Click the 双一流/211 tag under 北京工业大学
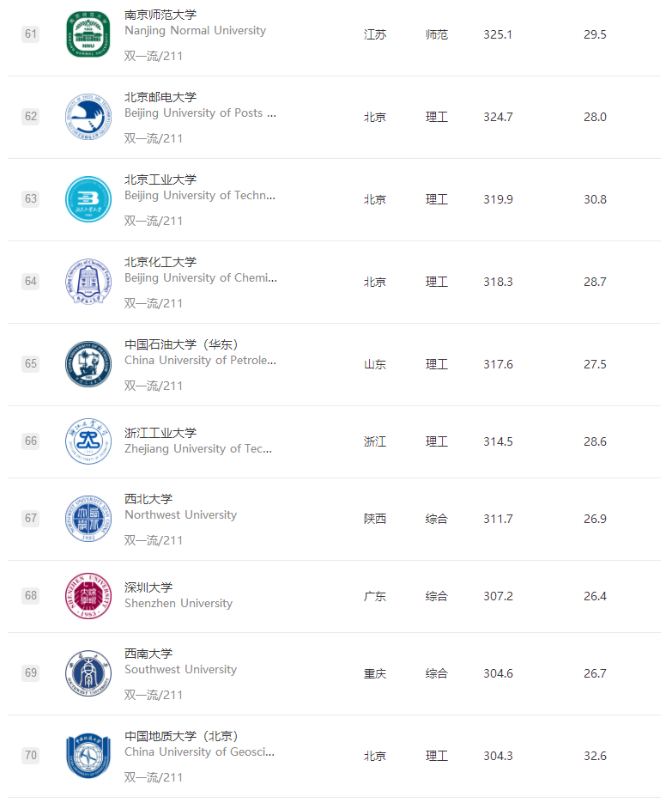The height and width of the screenshot is (803, 672). (154, 221)
